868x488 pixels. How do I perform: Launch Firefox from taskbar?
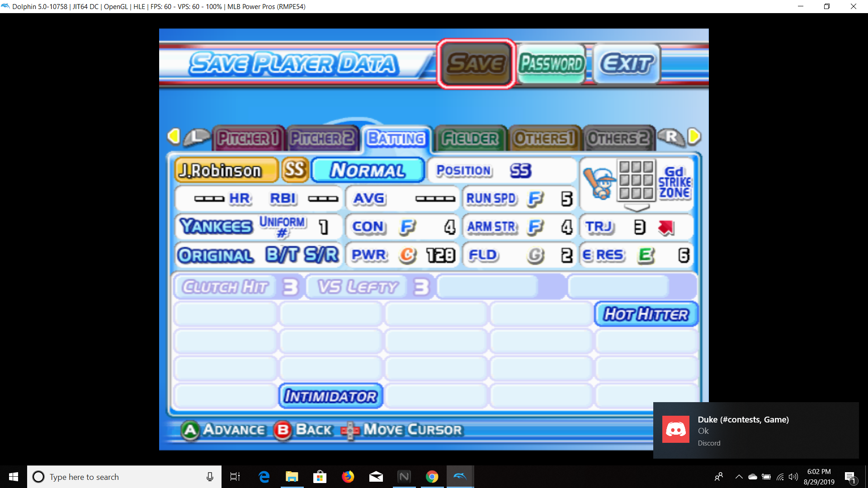click(x=348, y=477)
